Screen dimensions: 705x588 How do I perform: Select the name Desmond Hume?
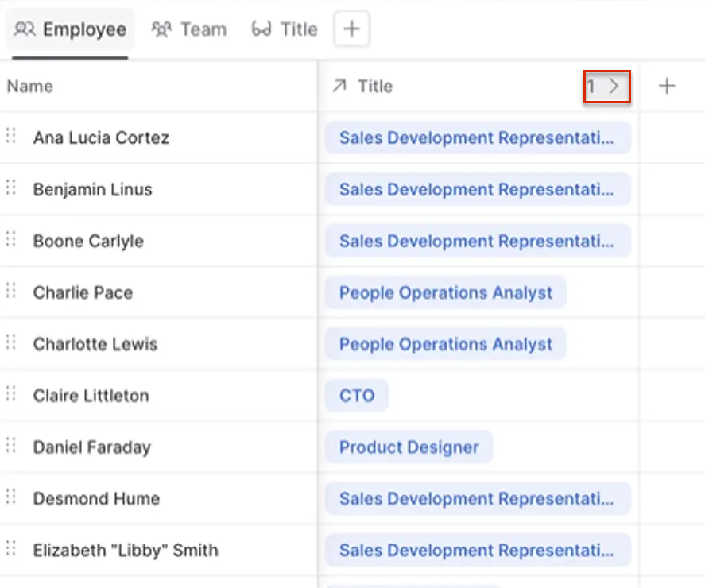pyautogui.click(x=96, y=498)
